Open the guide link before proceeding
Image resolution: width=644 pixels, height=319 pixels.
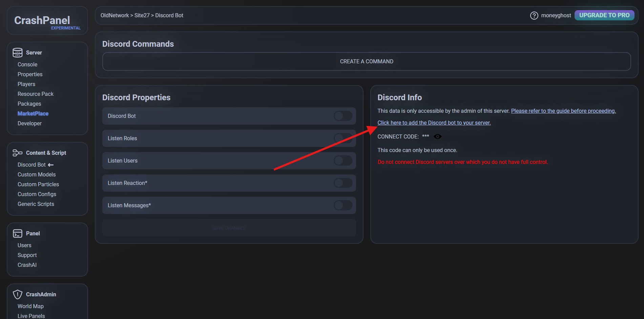tap(563, 111)
